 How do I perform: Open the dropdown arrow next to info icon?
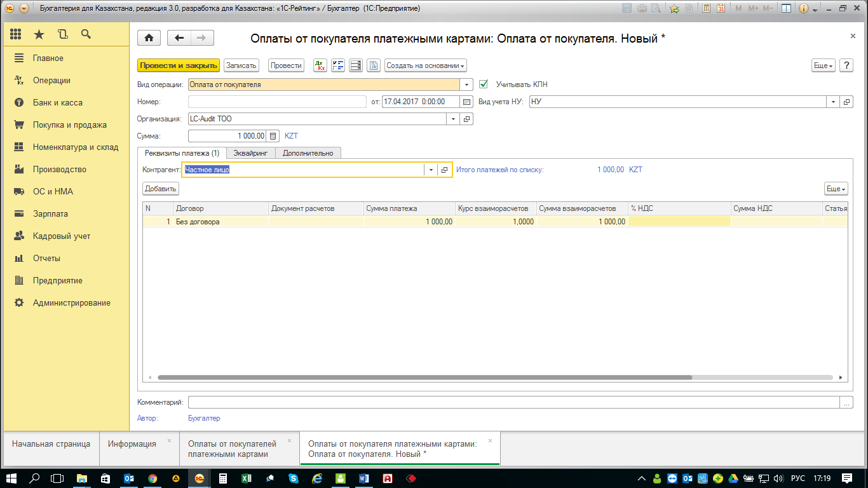814,9
